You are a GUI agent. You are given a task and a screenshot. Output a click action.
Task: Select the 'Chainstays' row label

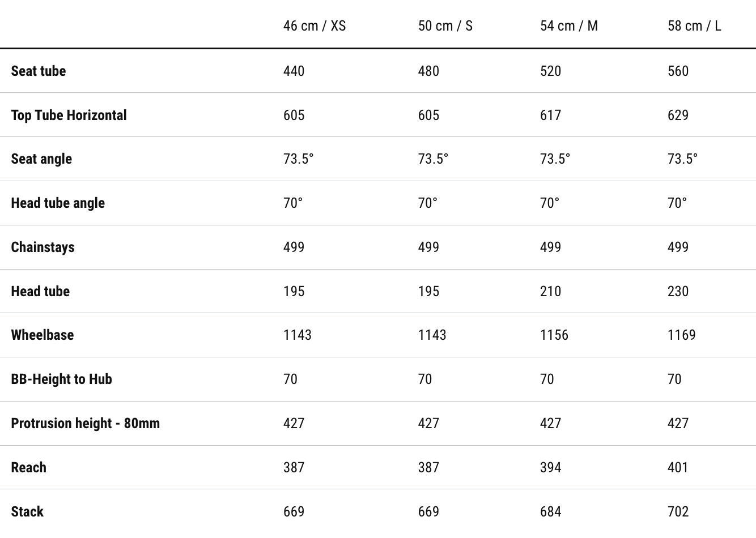[x=43, y=247]
